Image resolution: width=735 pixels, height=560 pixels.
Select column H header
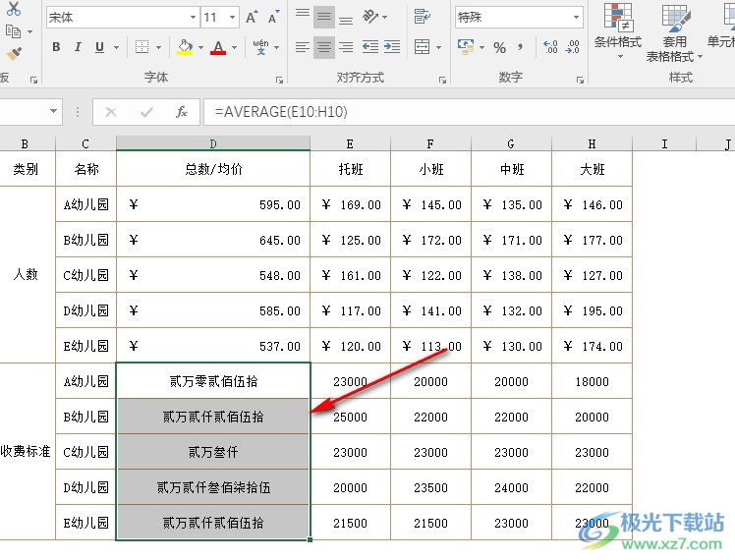593,143
